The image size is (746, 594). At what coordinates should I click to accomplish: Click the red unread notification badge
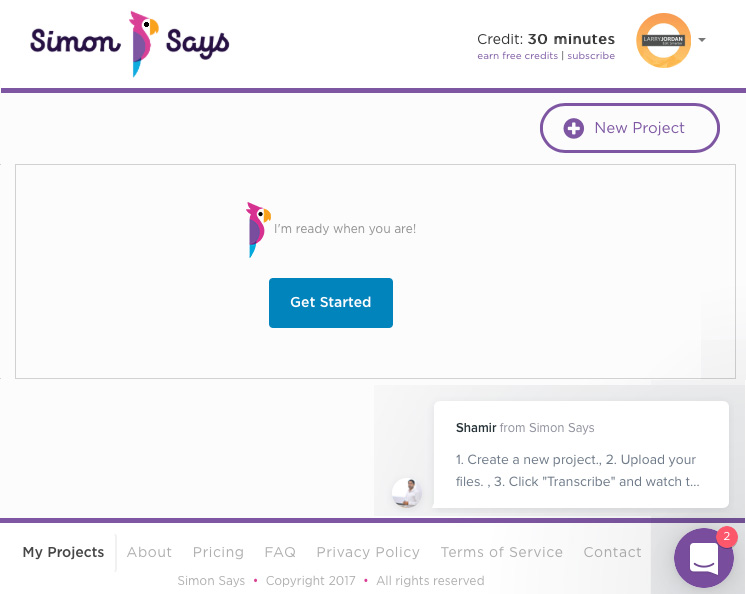(726, 536)
